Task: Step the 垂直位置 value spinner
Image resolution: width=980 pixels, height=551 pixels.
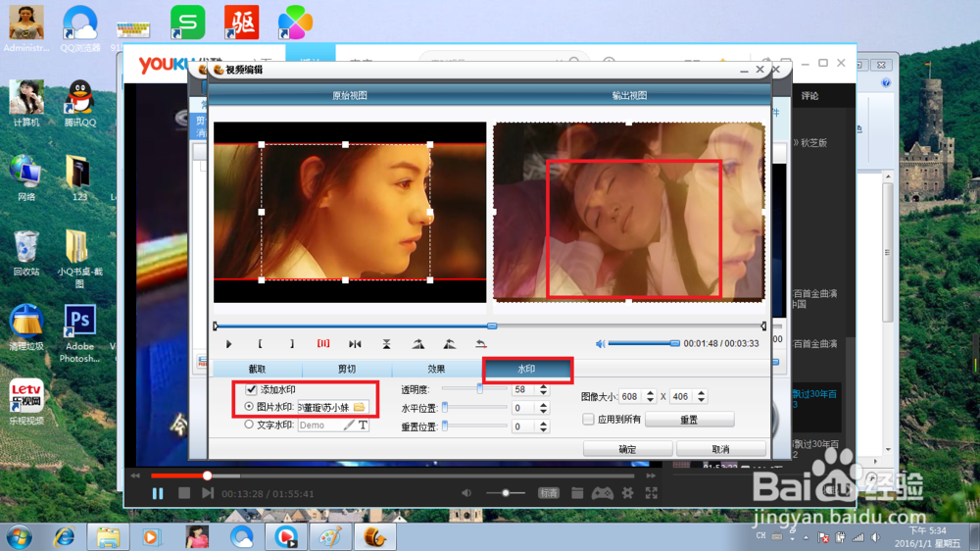Action: pos(543,426)
